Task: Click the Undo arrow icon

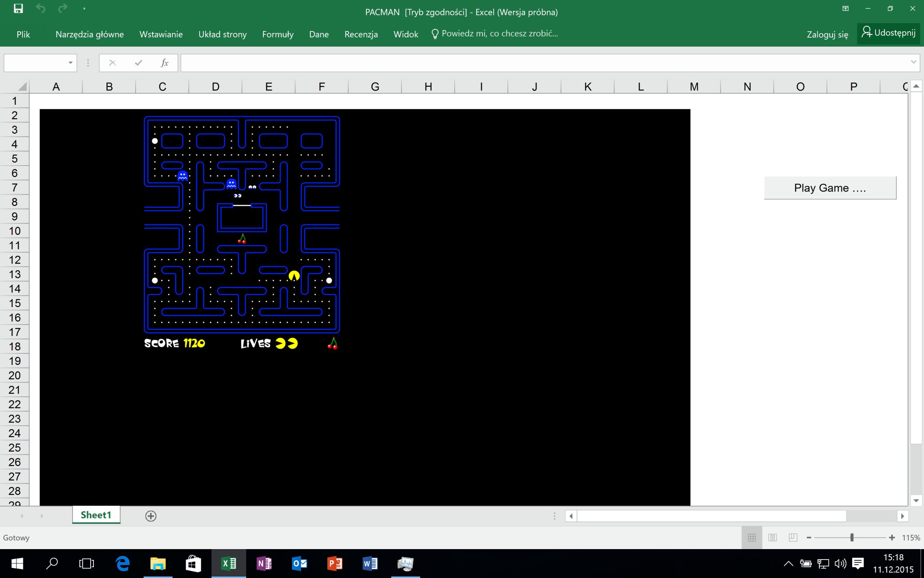Action: [41, 8]
